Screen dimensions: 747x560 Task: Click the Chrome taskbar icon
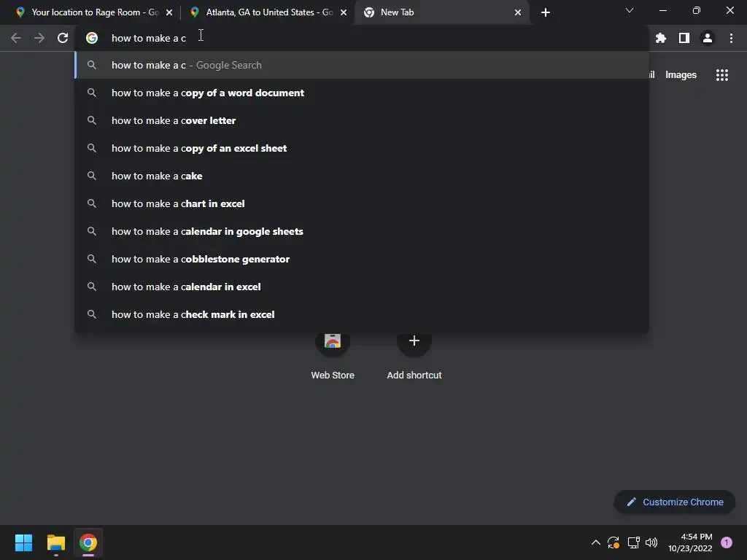[88, 542]
